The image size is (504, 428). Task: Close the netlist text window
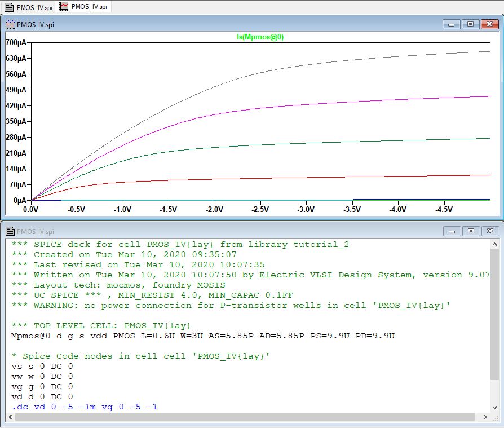489,231
